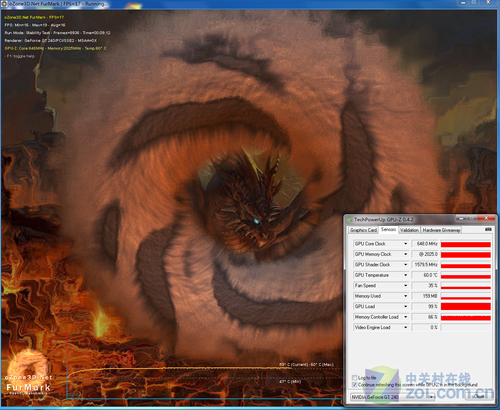
Task: Click the 0 % video engine load value
Action: 425,327
